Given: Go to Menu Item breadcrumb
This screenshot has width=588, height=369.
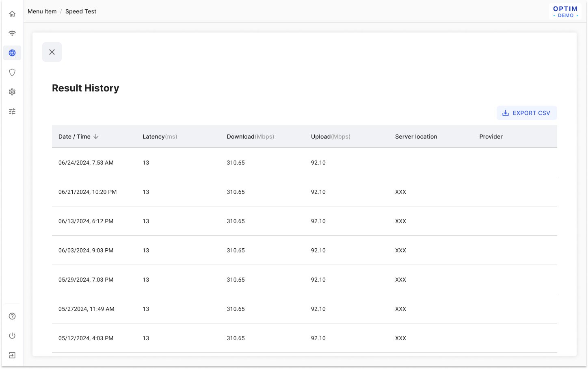Looking at the screenshot, I should pyautogui.click(x=42, y=11).
